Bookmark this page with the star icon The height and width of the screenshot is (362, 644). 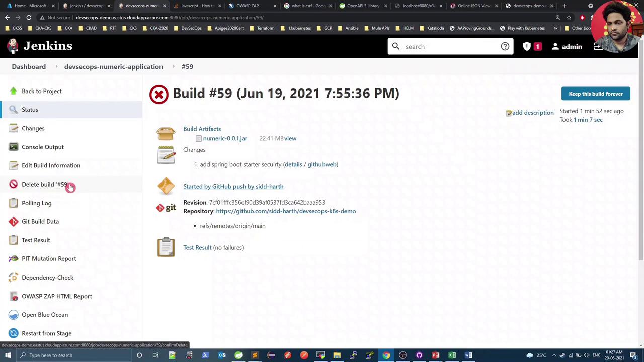(569, 18)
